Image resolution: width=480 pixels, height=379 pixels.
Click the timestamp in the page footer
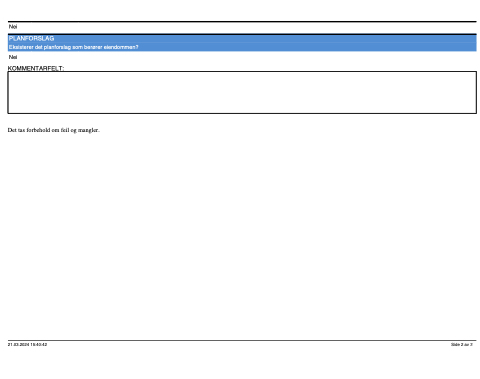[27, 344]
